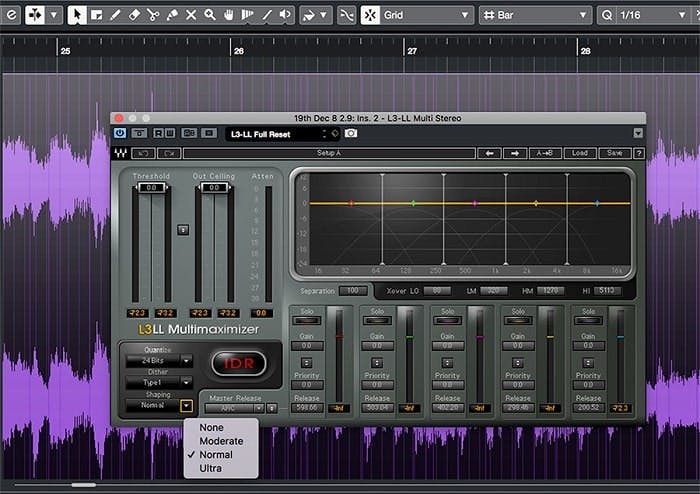Viewport: 700px width, 494px height.
Task: Enable Write automation W button
Action: [170, 133]
